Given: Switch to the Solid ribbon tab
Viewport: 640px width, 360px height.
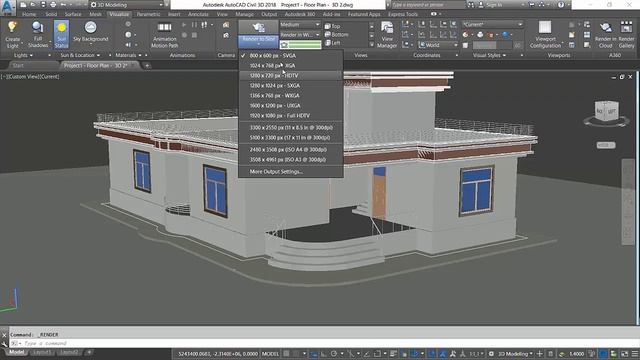Looking at the screenshot, I should pos(51,14).
